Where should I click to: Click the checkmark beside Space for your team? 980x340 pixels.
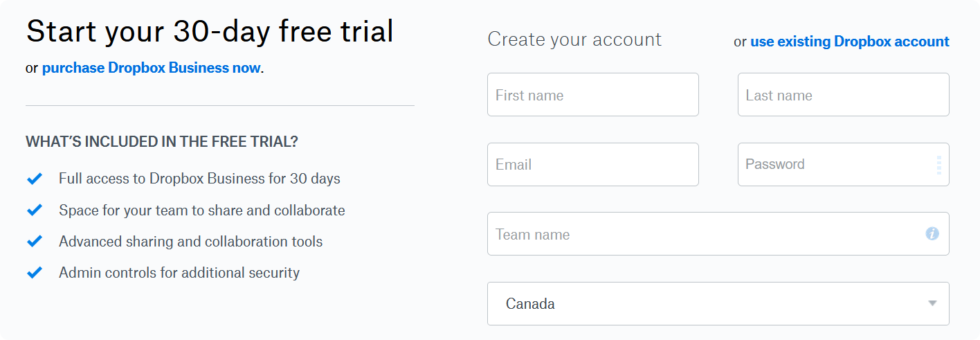click(x=35, y=210)
